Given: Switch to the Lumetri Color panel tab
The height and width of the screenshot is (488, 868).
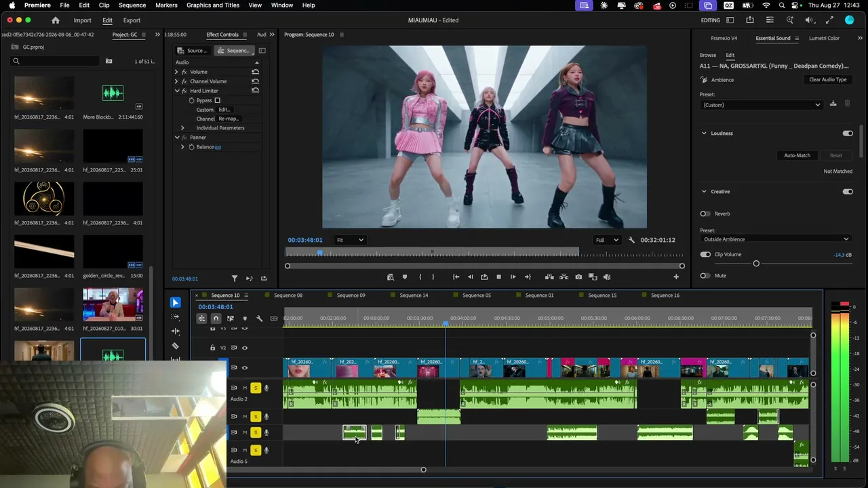Looking at the screenshot, I should click(824, 38).
